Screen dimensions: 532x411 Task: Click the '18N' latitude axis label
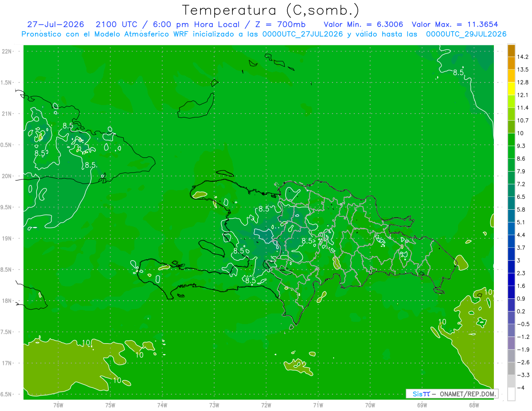click(x=7, y=301)
